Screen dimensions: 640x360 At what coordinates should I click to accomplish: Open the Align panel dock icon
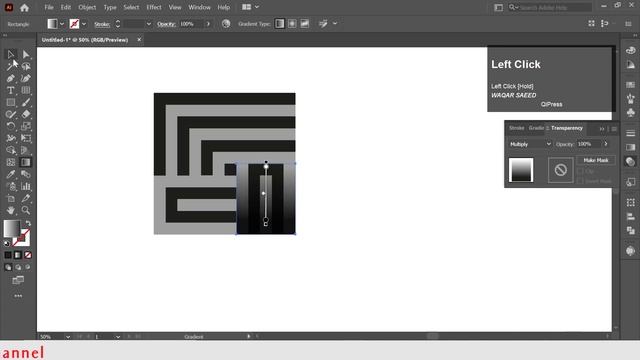point(630,217)
